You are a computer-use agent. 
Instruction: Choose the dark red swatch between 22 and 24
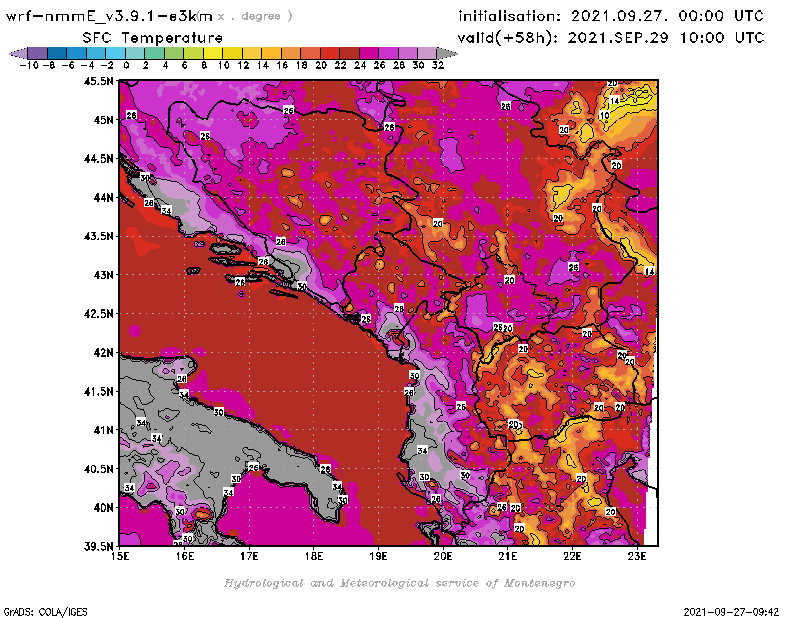click(x=349, y=54)
